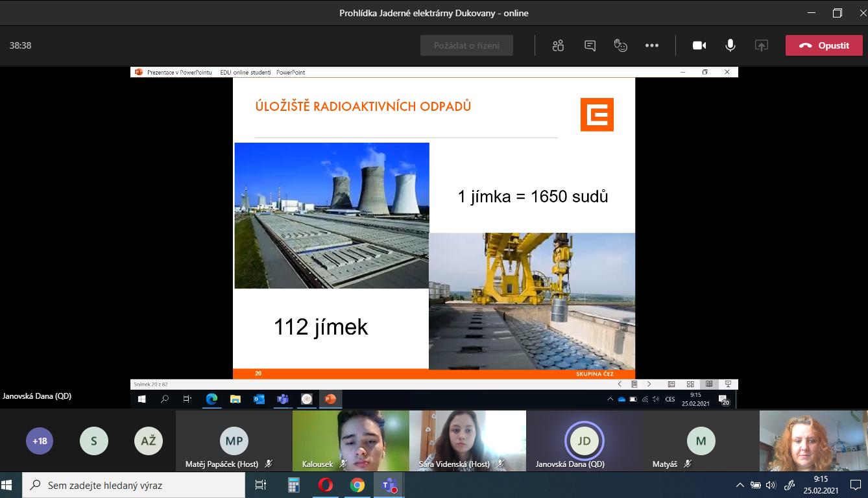Screen dimensions: 868x498
Task: Click the Microsoft Teams taskbar icon
Action: 389,485
